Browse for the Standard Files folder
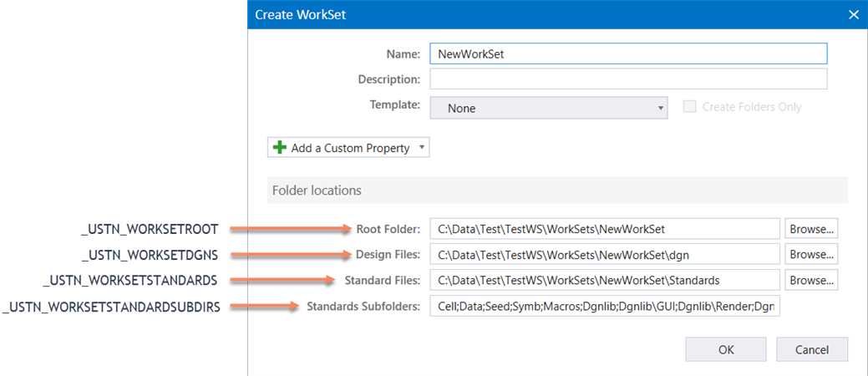868x376 pixels. tap(810, 280)
